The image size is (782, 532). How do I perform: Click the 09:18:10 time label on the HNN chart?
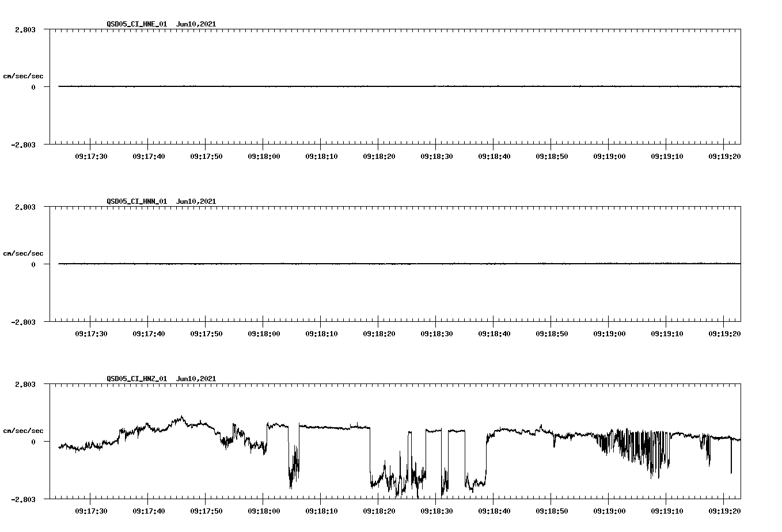(x=321, y=334)
